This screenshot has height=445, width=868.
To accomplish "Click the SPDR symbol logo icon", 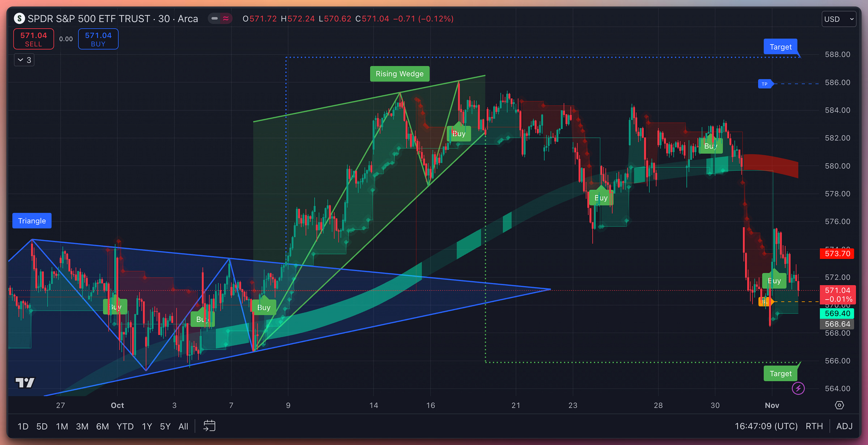I will click(19, 18).
